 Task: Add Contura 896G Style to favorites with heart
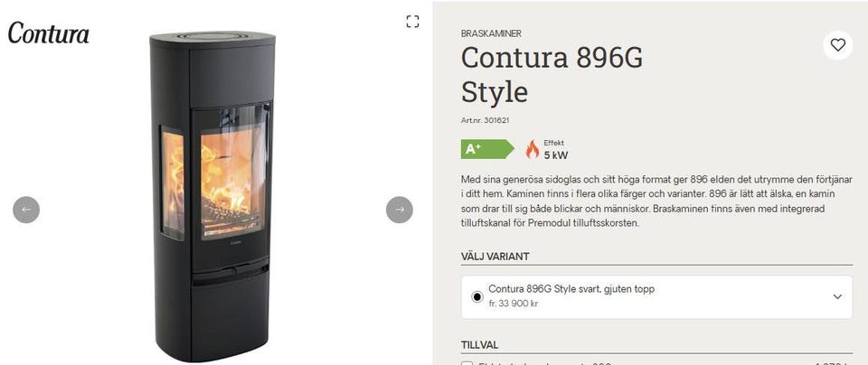(837, 45)
